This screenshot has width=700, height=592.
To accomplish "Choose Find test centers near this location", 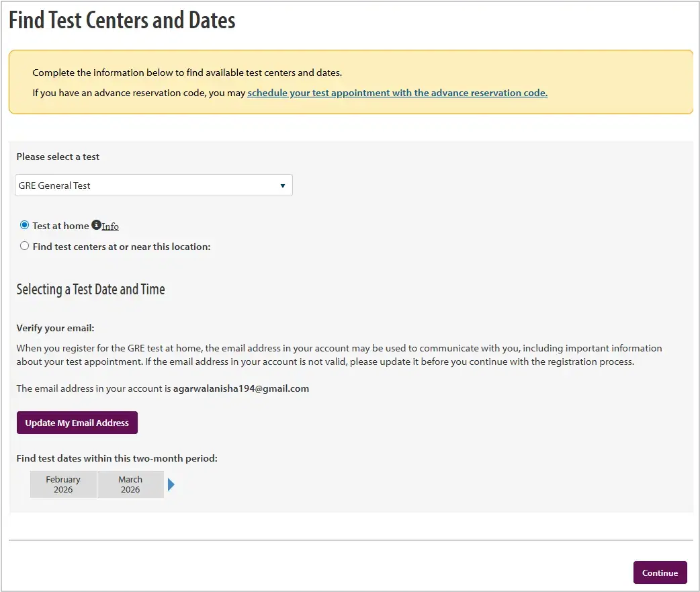I will (25, 246).
